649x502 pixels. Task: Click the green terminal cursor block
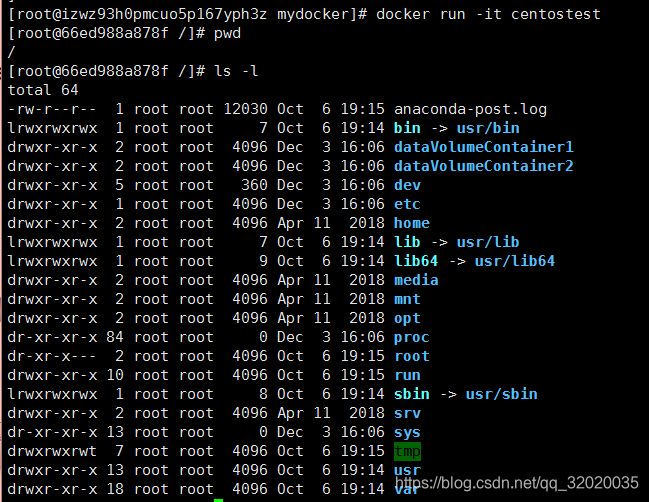(x=219, y=500)
